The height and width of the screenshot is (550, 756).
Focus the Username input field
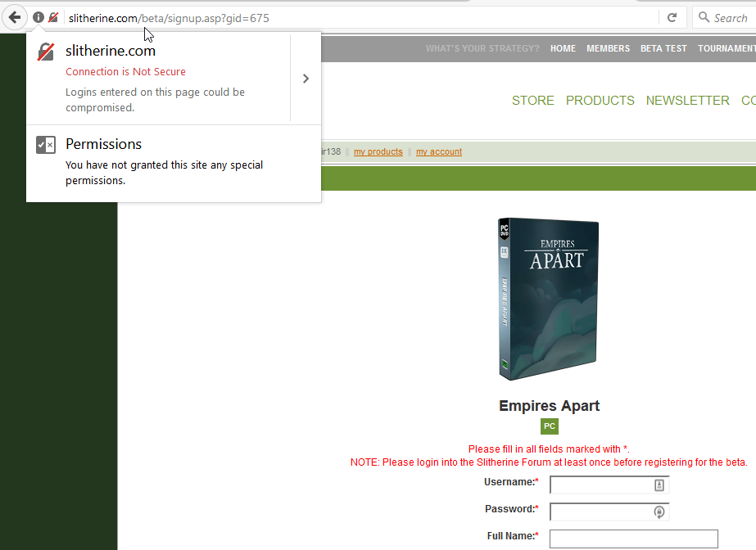point(609,485)
